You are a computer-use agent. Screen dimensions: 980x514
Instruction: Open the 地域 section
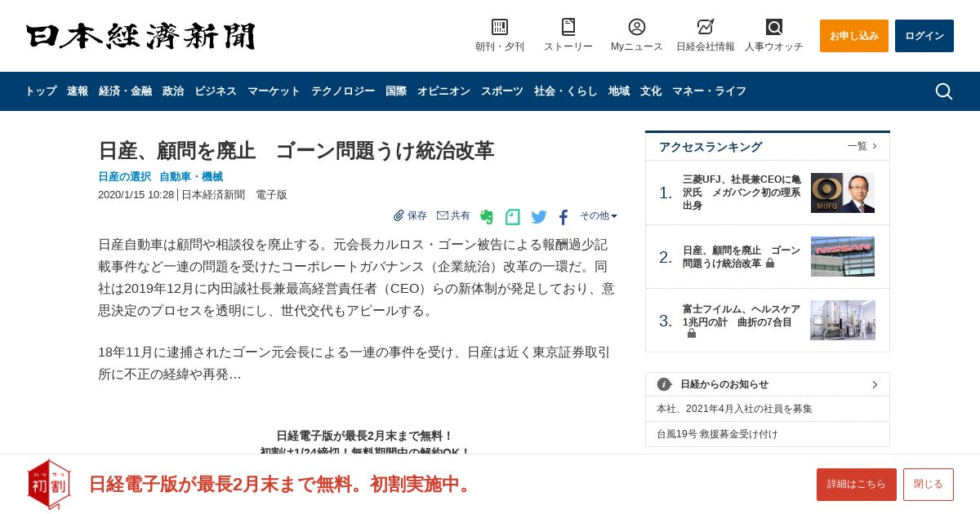click(x=619, y=91)
